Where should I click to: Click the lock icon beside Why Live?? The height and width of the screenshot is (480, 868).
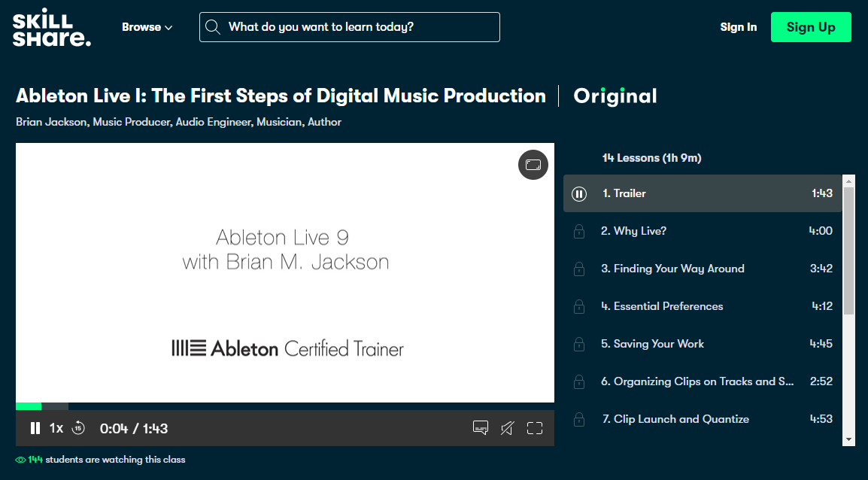578,231
